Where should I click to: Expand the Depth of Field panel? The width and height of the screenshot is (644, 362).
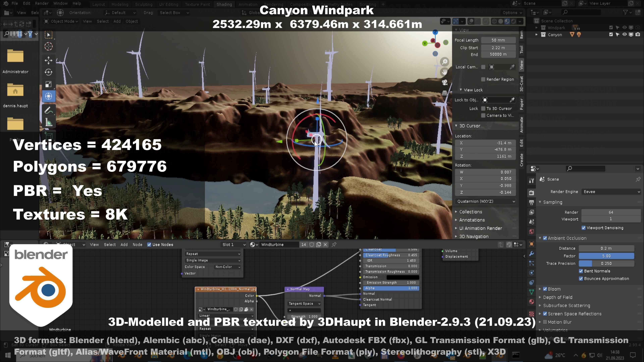pos(557,297)
